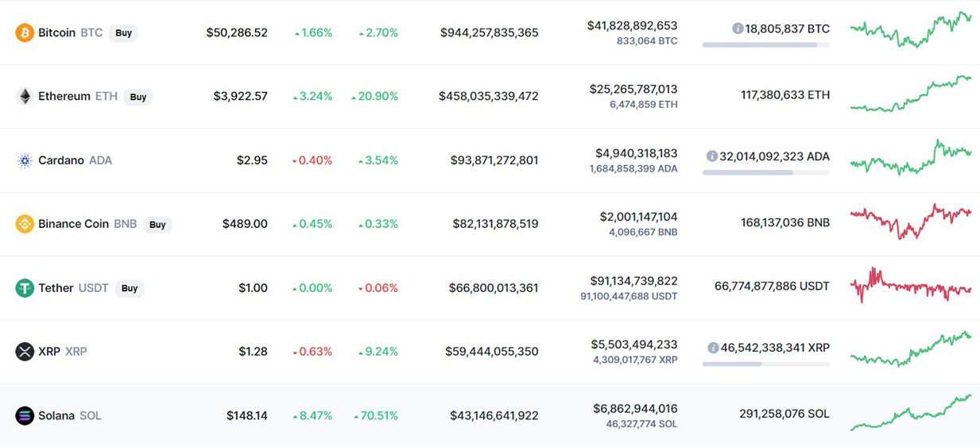Click the info icon beside Cardano supply
The image size is (980, 447).
tap(712, 156)
